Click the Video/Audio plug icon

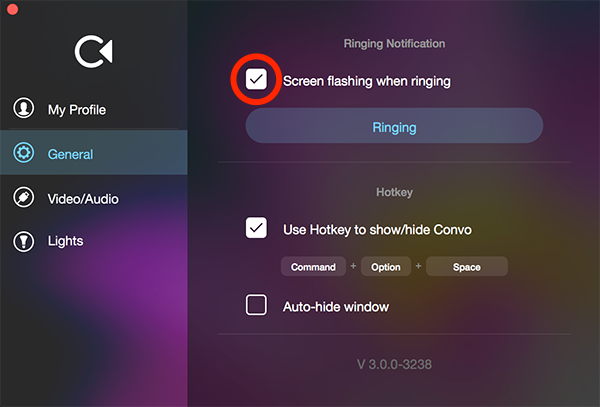pos(23,198)
